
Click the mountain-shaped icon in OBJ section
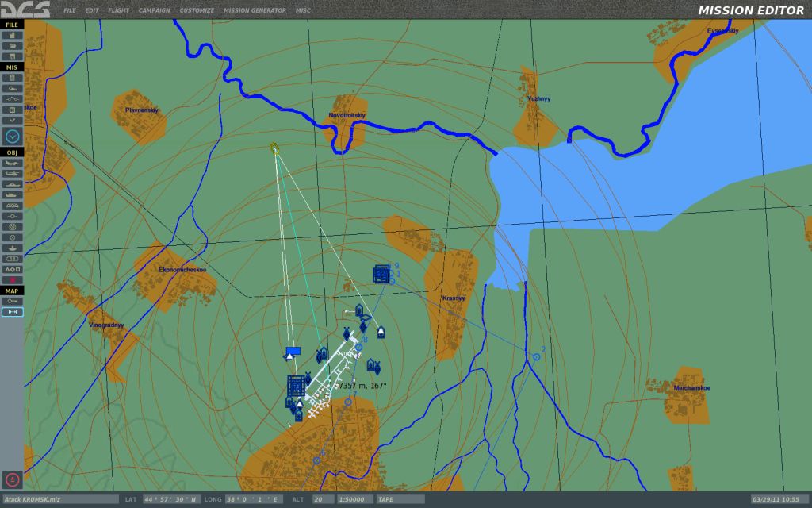(x=12, y=206)
